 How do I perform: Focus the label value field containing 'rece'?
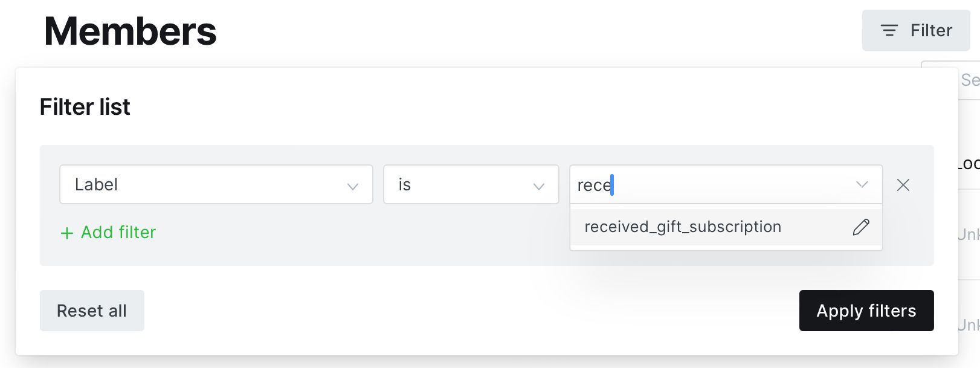(726, 184)
